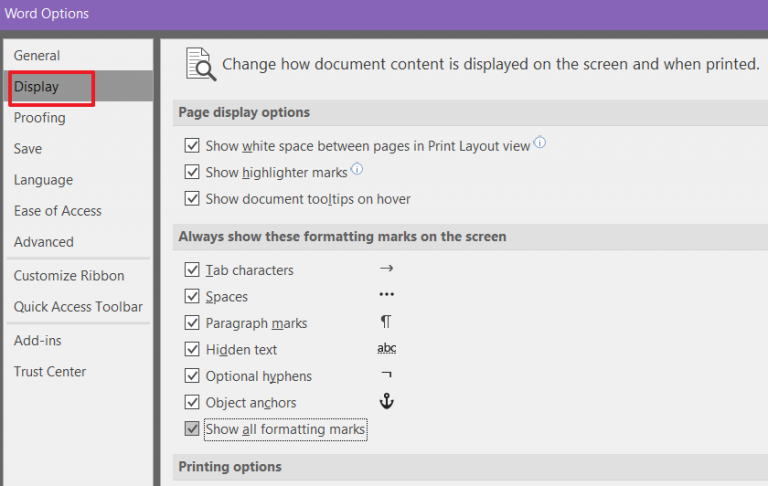Image resolution: width=768 pixels, height=486 pixels.
Task: Click the object anchor symbol
Action: tap(386, 401)
